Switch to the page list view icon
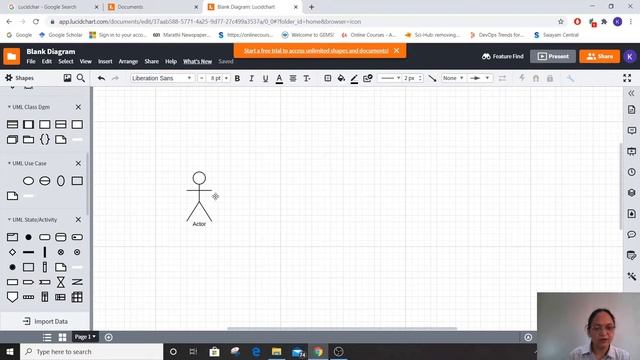 pos(47,337)
